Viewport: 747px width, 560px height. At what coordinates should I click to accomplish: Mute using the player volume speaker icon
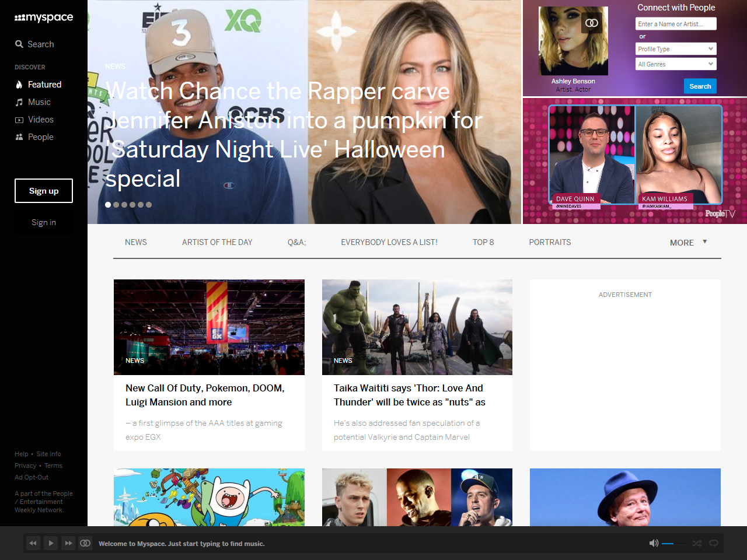(654, 543)
